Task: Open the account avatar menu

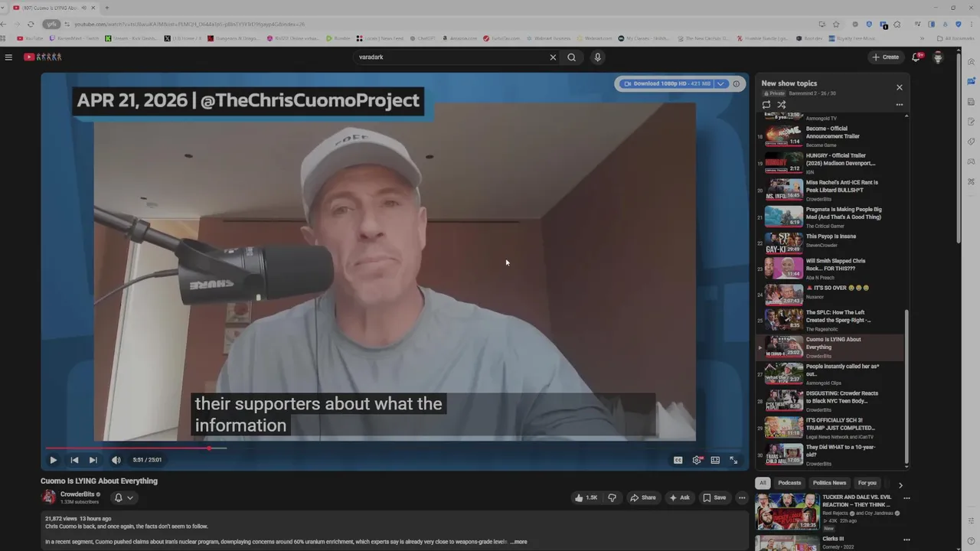Action: coord(938,57)
